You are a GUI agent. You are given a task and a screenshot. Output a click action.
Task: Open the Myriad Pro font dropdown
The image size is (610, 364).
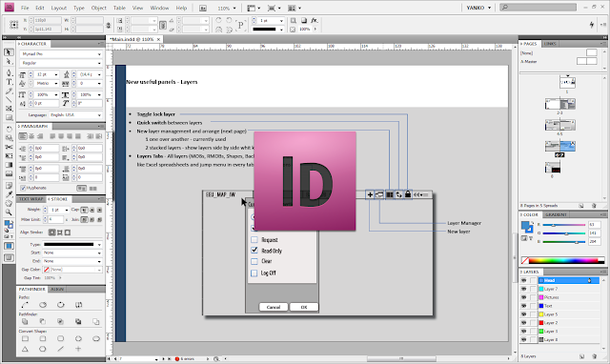[x=61, y=54]
